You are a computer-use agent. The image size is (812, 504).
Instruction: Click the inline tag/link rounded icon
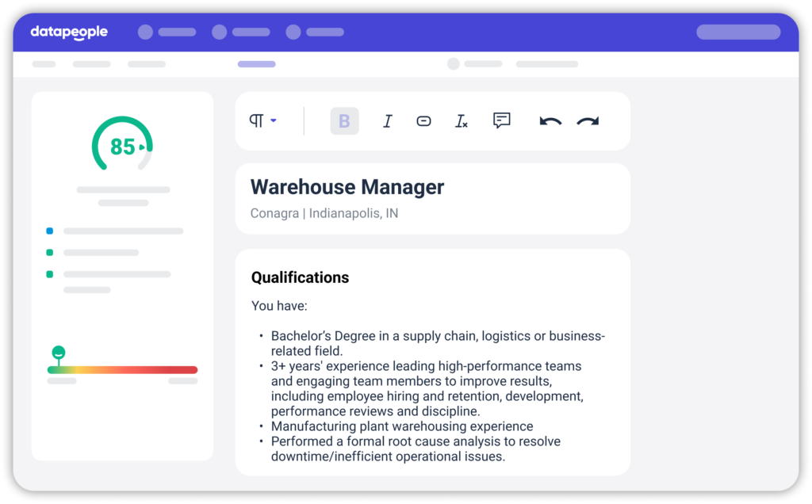coord(423,121)
